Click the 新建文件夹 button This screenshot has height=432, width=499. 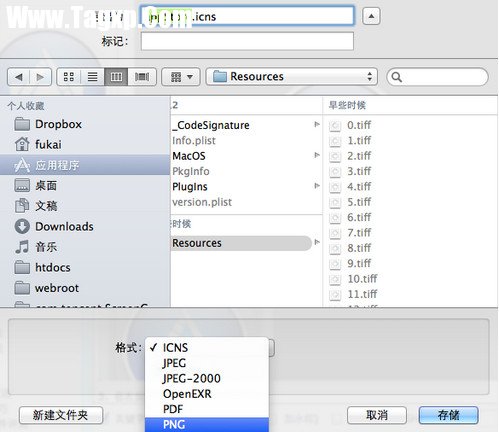61,415
